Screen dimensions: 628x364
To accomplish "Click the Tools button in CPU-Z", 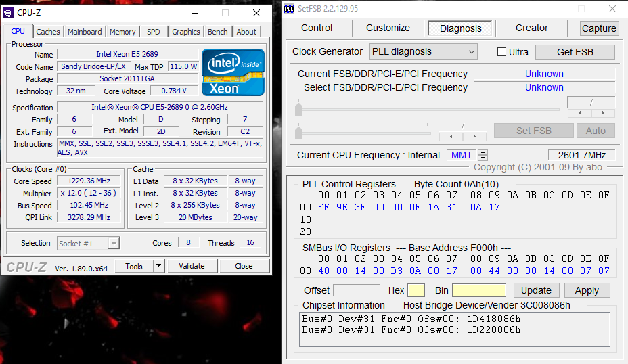I will click(134, 267).
